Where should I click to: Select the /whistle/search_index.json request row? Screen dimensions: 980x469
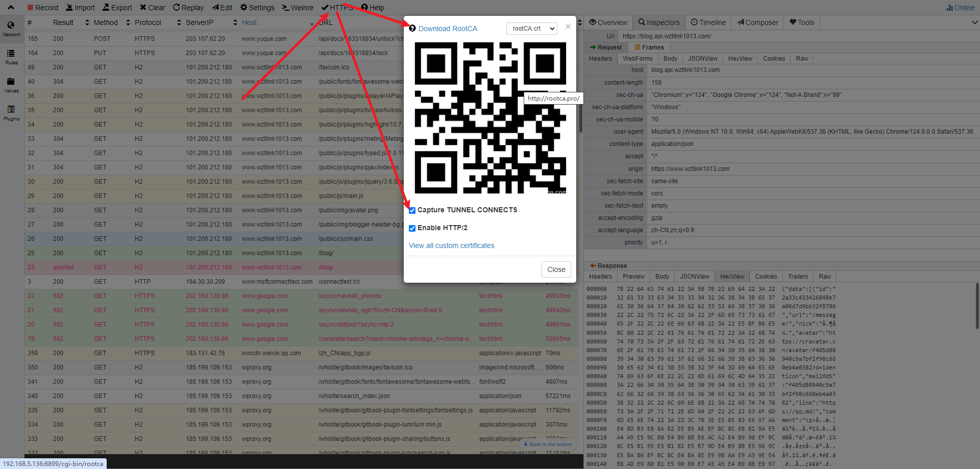(x=301, y=396)
